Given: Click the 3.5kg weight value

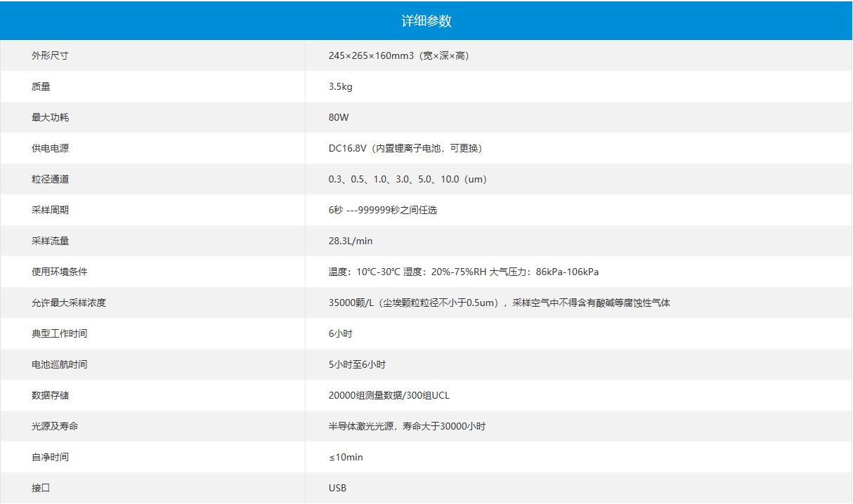Looking at the screenshot, I should [340, 86].
